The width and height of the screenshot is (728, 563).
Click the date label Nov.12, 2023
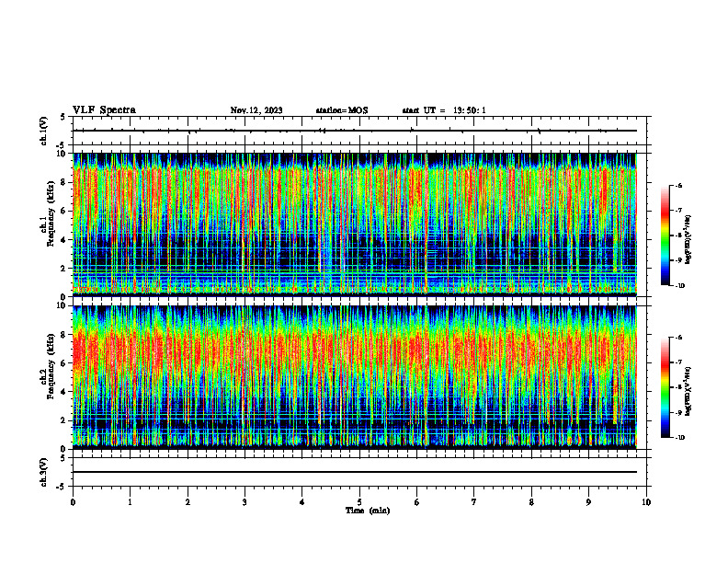[256, 110]
